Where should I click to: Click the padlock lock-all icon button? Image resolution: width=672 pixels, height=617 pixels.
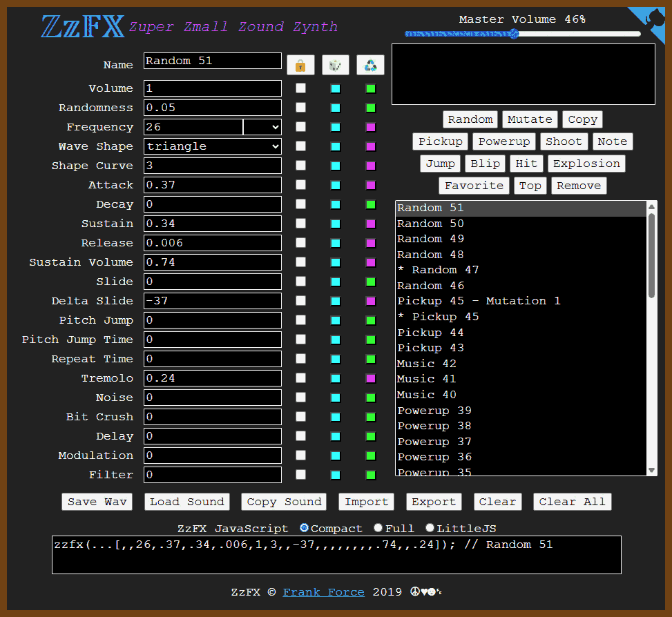pyautogui.click(x=300, y=66)
